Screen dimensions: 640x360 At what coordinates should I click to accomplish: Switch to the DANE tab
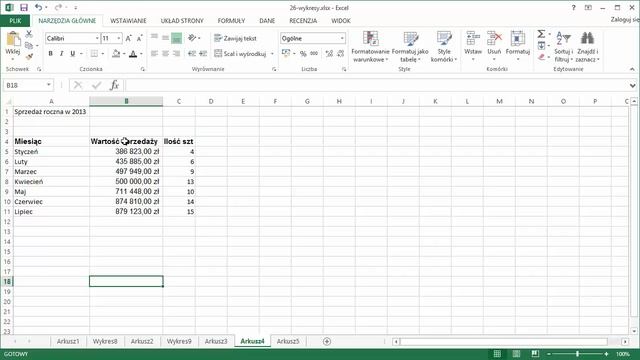pyautogui.click(x=267, y=20)
